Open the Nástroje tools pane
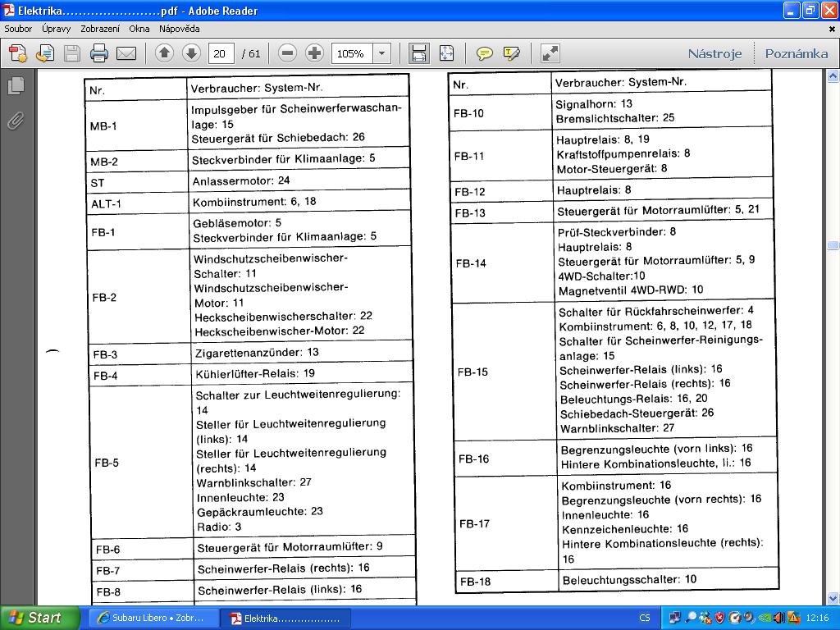 [x=715, y=53]
